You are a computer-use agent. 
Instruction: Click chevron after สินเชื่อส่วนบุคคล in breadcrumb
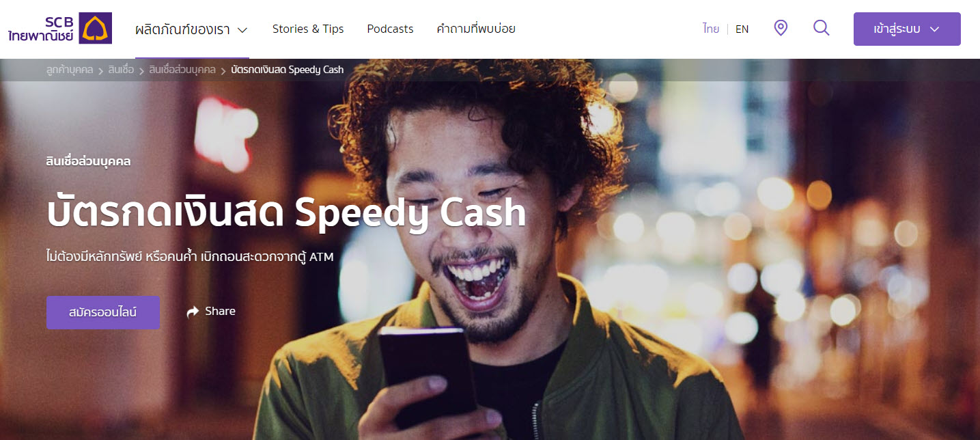223,70
